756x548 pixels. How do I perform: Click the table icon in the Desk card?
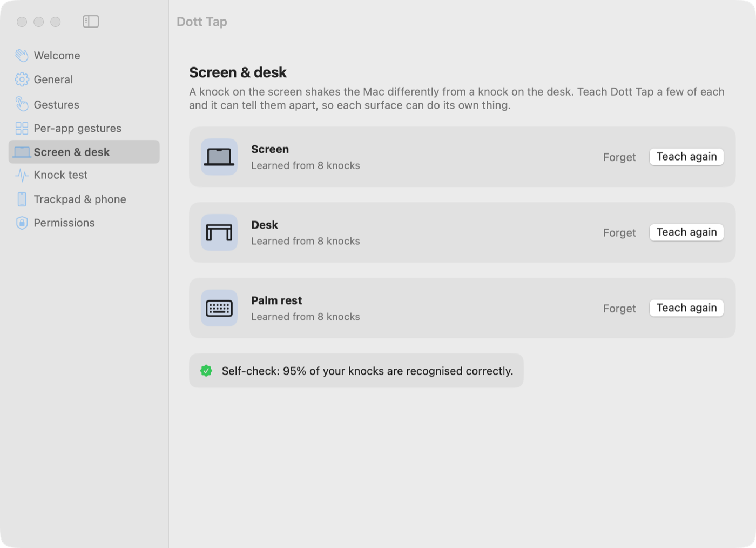tap(219, 232)
